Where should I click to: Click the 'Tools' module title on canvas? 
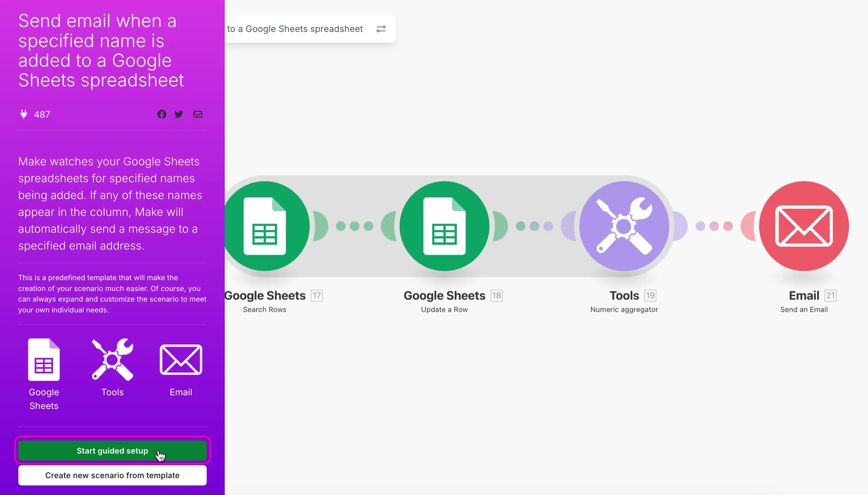(624, 296)
